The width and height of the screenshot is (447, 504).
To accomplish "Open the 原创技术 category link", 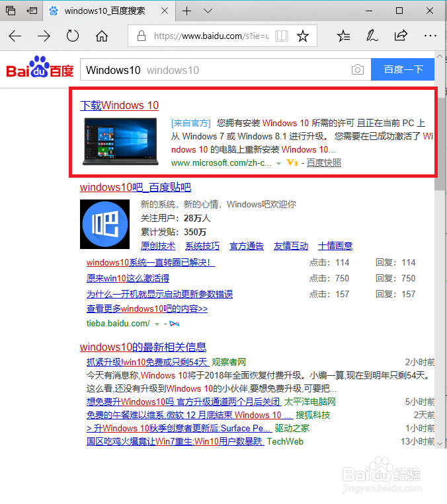I will click(x=158, y=246).
